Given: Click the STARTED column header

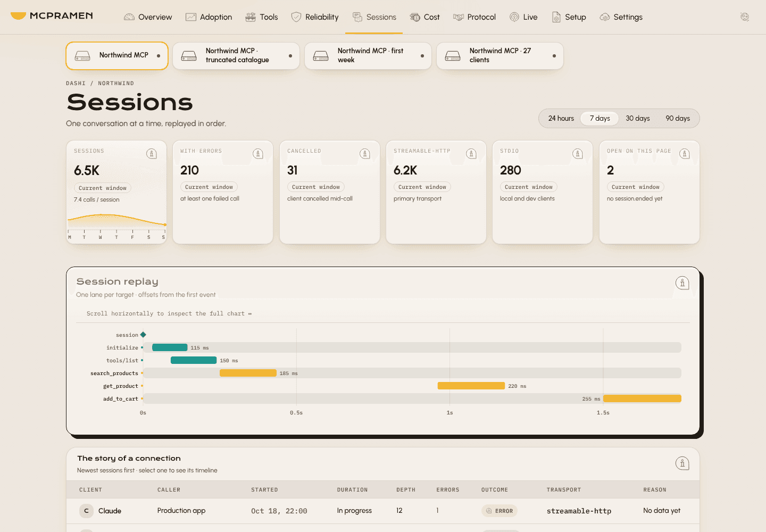Looking at the screenshot, I should (264, 490).
